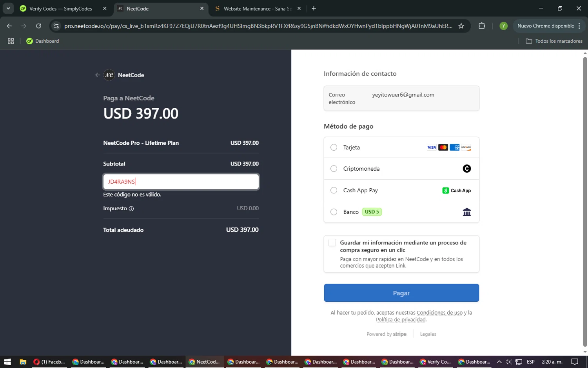Click the NeetCode round logo

[x=109, y=75]
